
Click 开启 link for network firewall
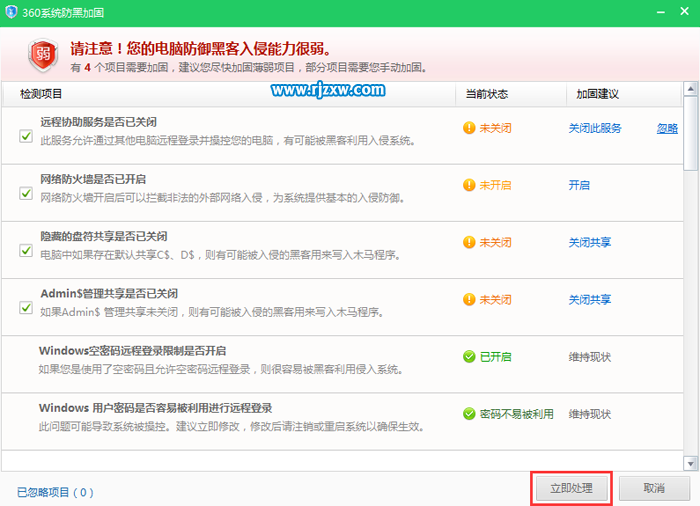coord(579,185)
